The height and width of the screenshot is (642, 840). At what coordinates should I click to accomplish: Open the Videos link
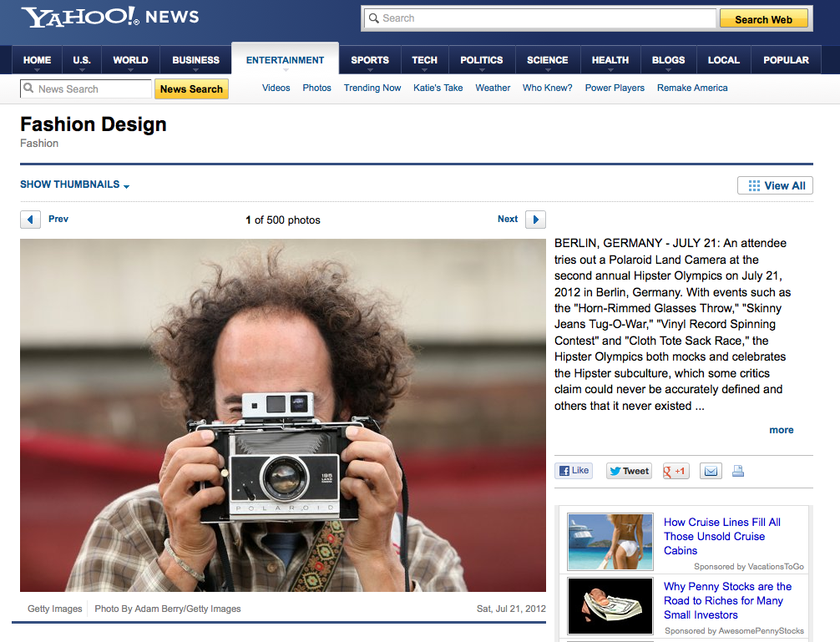click(x=276, y=88)
